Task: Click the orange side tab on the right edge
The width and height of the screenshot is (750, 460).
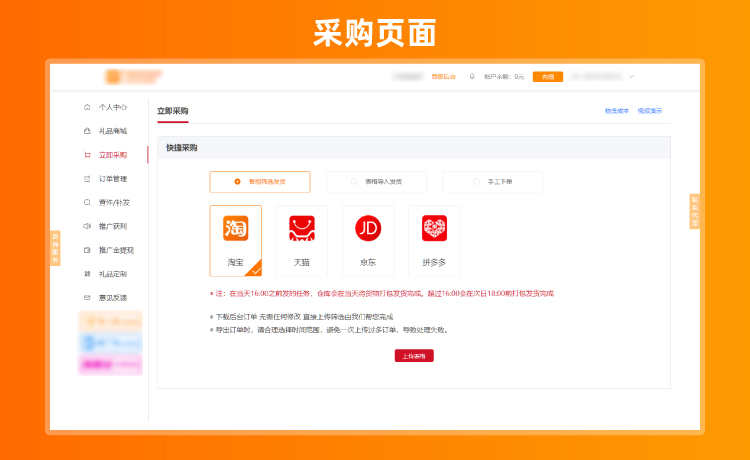Action: [695, 211]
